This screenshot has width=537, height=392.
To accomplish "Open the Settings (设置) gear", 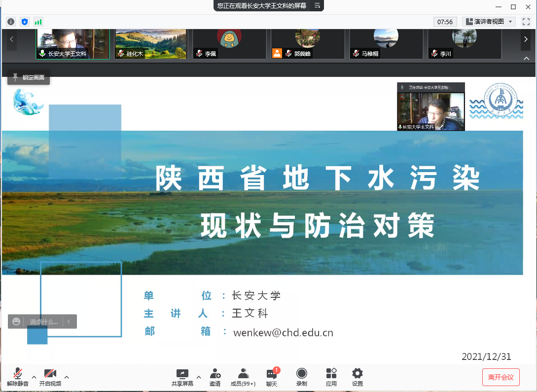I will click(x=358, y=377).
